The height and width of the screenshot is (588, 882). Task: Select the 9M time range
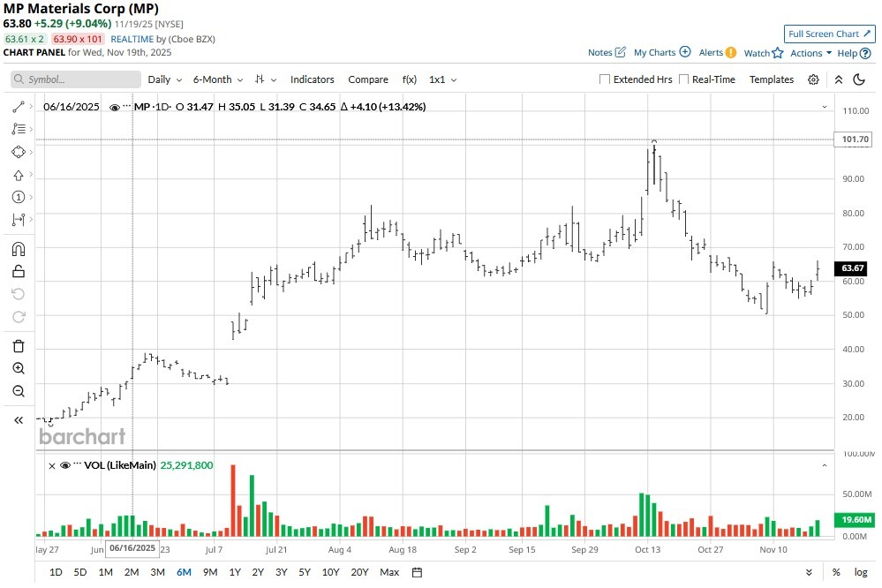pyautogui.click(x=210, y=573)
